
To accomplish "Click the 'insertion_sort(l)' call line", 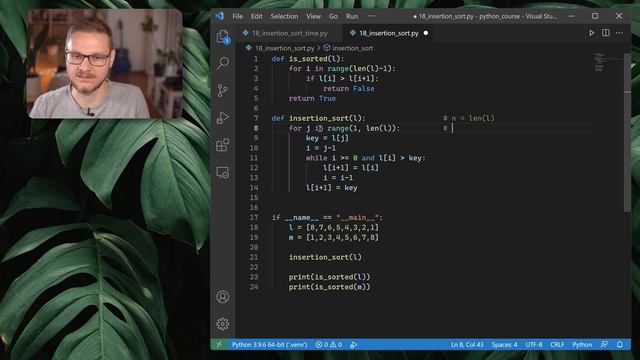I will [x=325, y=257].
